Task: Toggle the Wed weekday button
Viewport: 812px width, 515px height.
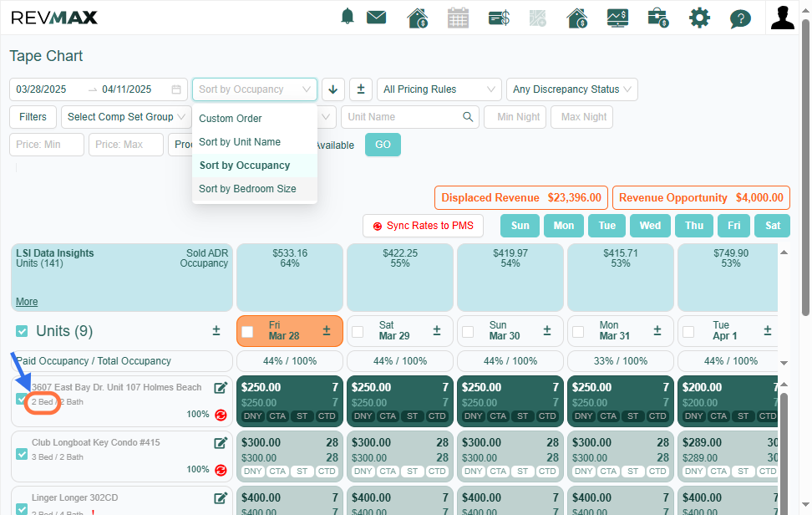Action: (650, 226)
